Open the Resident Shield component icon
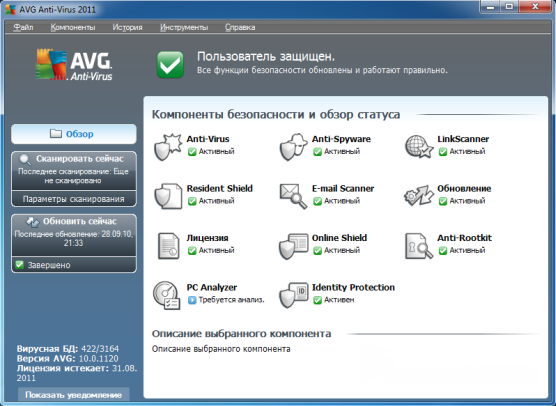Image resolution: width=556 pixels, height=406 pixels. [x=168, y=196]
